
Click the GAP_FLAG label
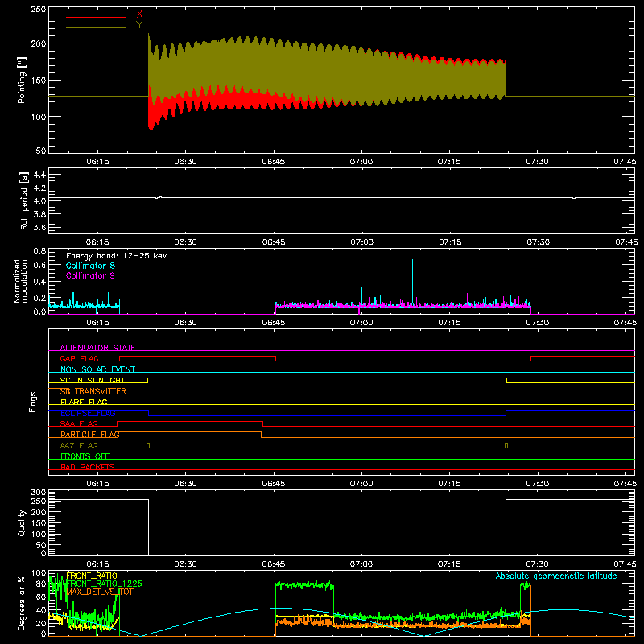tap(79, 358)
